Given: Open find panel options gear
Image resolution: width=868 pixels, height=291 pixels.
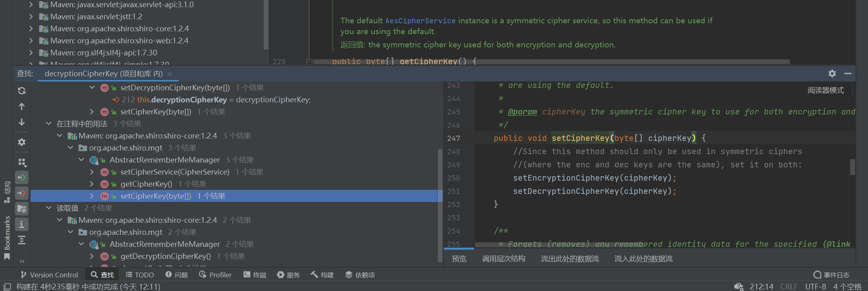Looking at the screenshot, I should point(832,73).
